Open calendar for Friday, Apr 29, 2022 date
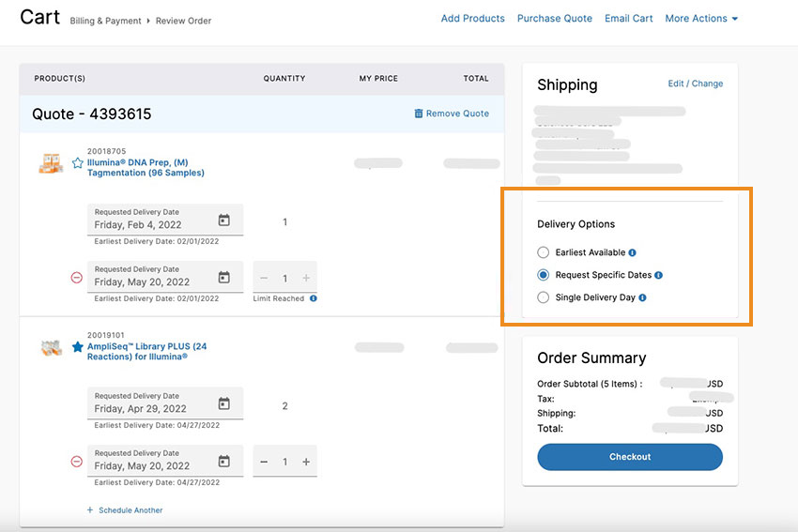The image size is (798, 532). coord(223,404)
